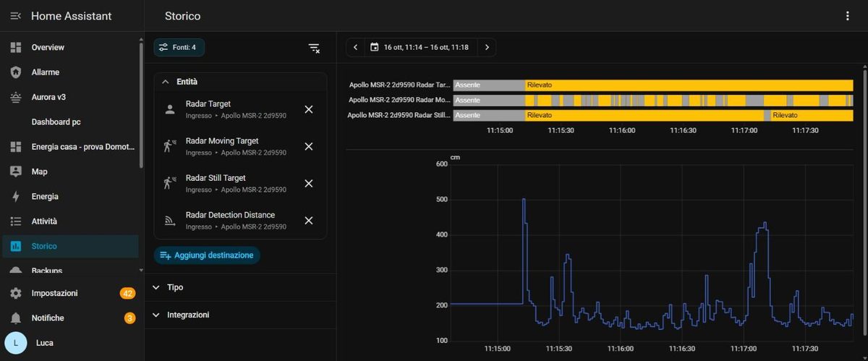Click the Notifiche bell icon
868x361 pixels.
pos(16,318)
